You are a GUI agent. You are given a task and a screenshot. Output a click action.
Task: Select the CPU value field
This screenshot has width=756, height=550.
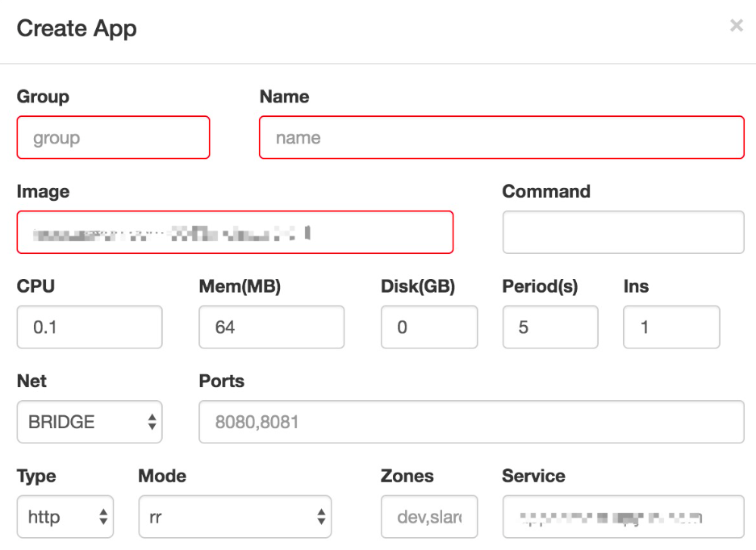click(89, 327)
